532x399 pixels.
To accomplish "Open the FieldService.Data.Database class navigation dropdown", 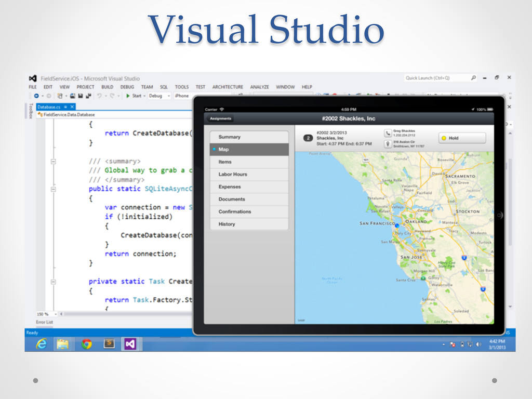I will (x=115, y=115).
